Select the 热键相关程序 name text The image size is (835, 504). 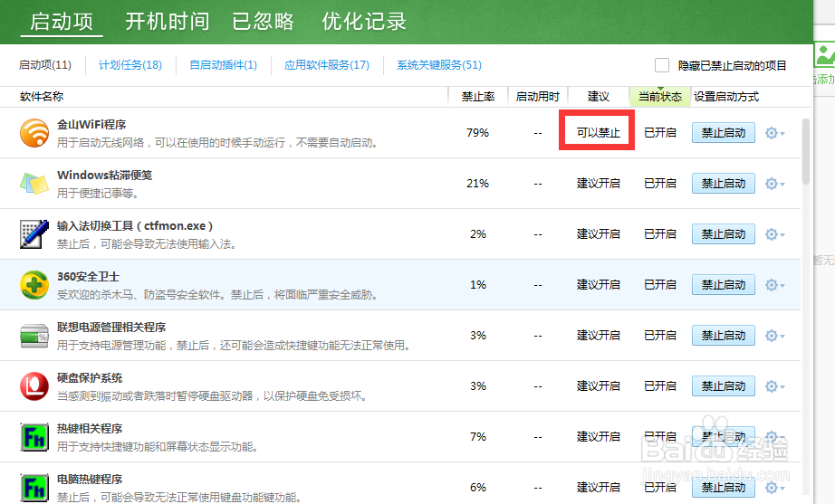pyautogui.click(x=90, y=428)
